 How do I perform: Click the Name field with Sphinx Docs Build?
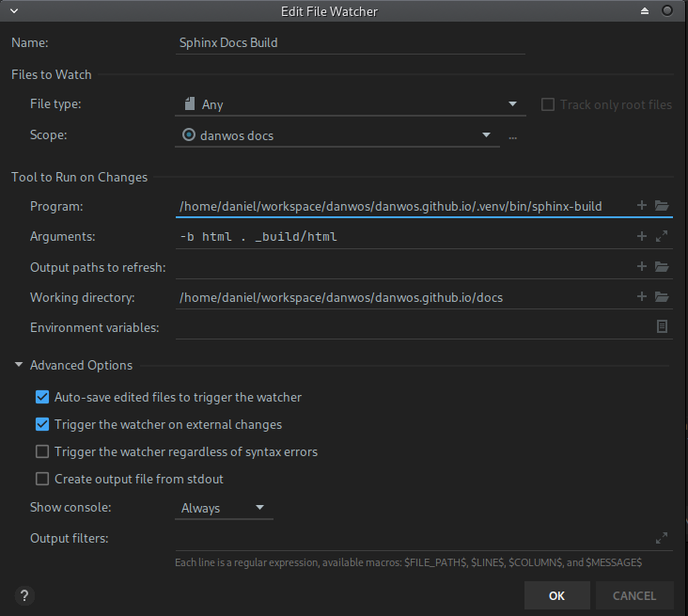click(x=350, y=42)
